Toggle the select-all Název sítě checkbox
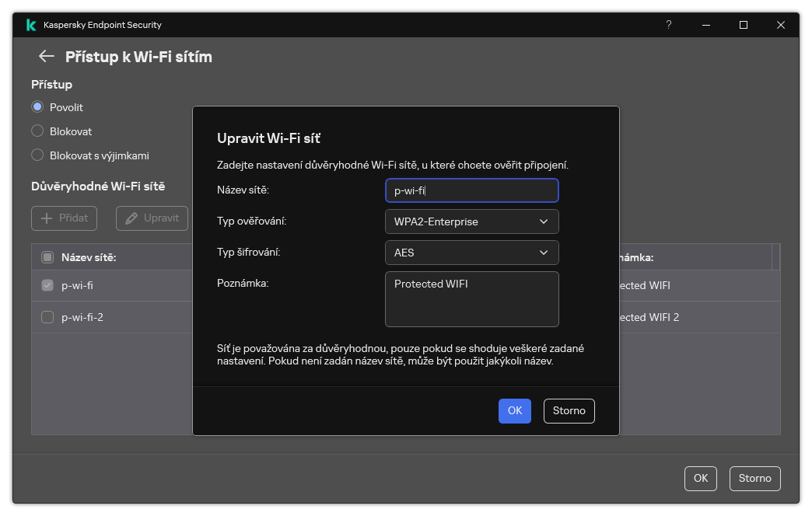812x516 pixels. (47, 257)
